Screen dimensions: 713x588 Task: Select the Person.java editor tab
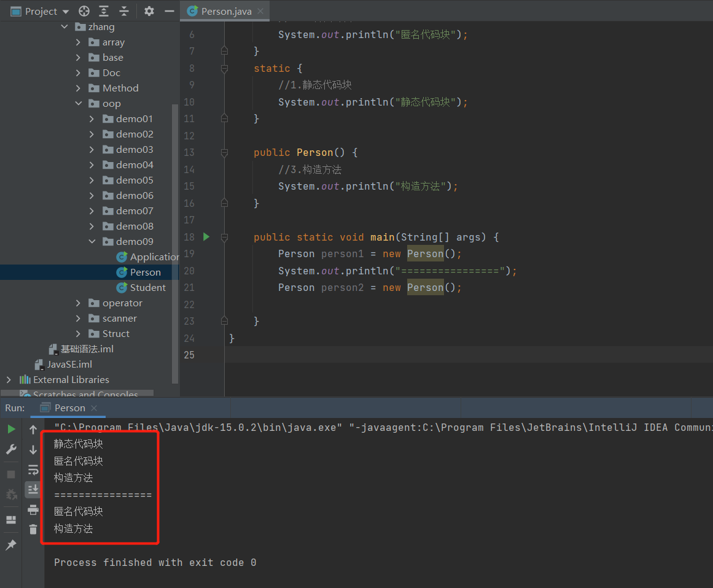point(225,12)
